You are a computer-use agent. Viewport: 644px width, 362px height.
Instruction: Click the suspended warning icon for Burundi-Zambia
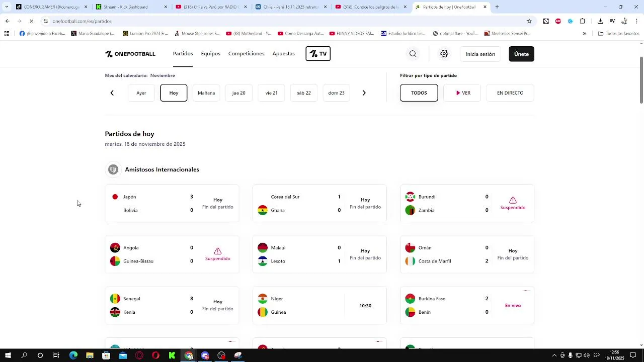click(x=513, y=200)
